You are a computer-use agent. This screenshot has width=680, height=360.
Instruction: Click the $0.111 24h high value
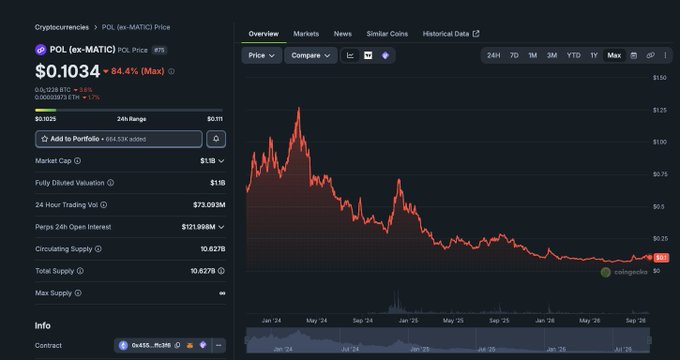pos(215,119)
